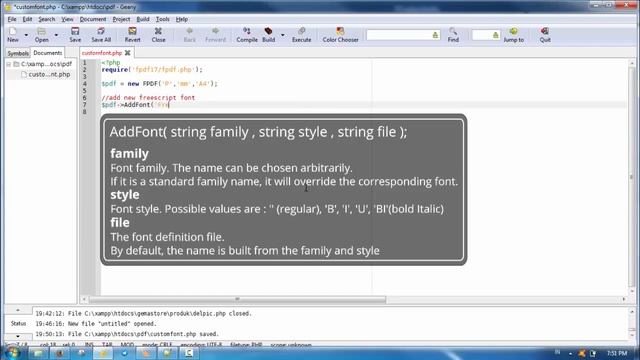Switch to the Symbols sidebar tab

[18, 53]
